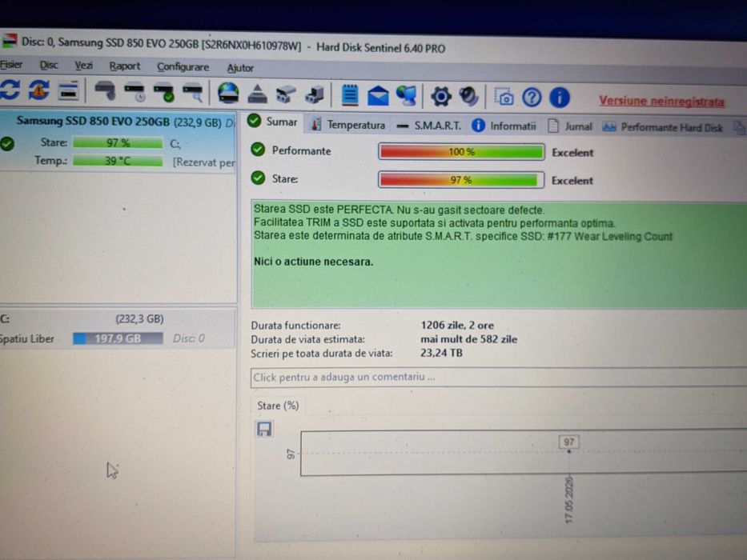This screenshot has width=747, height=560.
Task: Click the first gray hard disk test icon
Action: click(105, 90)
